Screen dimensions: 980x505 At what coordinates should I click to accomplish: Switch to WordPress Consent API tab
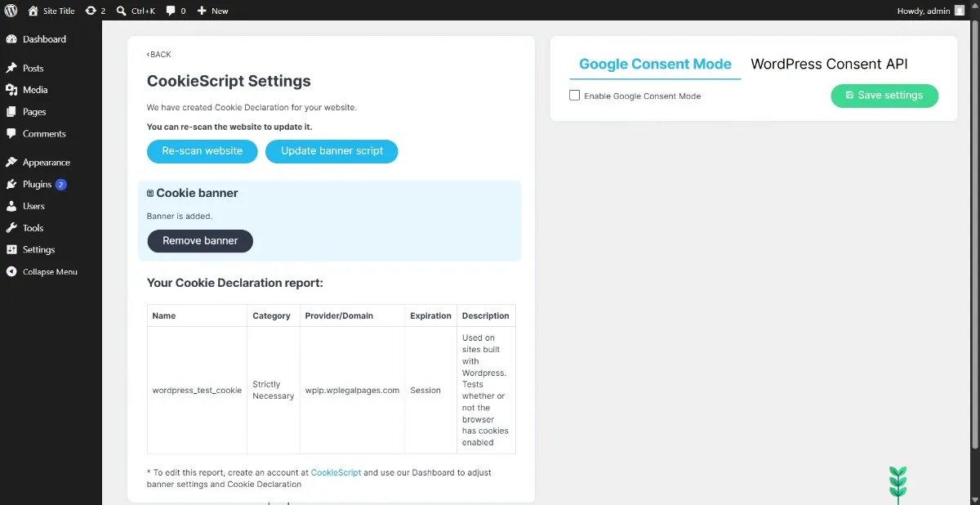[829, 64]
